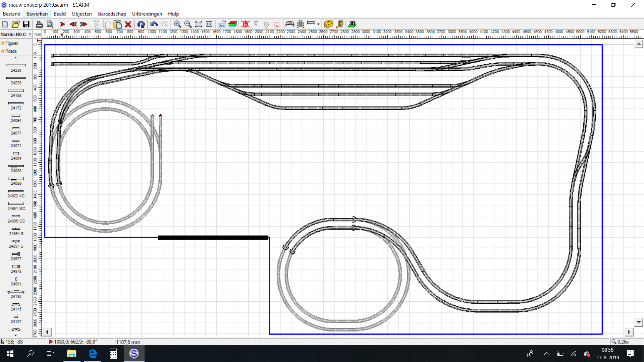Open the Bestand menu
The height and width of the screenshot is (362, 644).
(x=12, y=14)
